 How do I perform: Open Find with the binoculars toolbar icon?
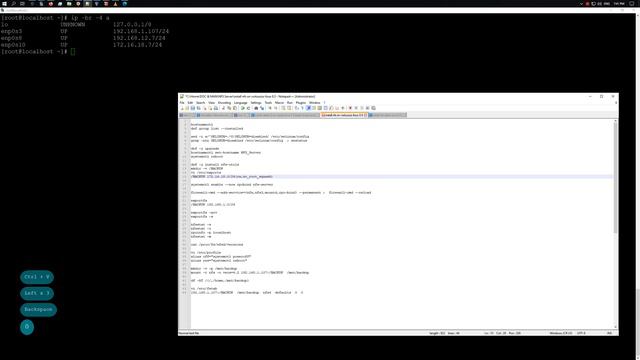[256, 108]
